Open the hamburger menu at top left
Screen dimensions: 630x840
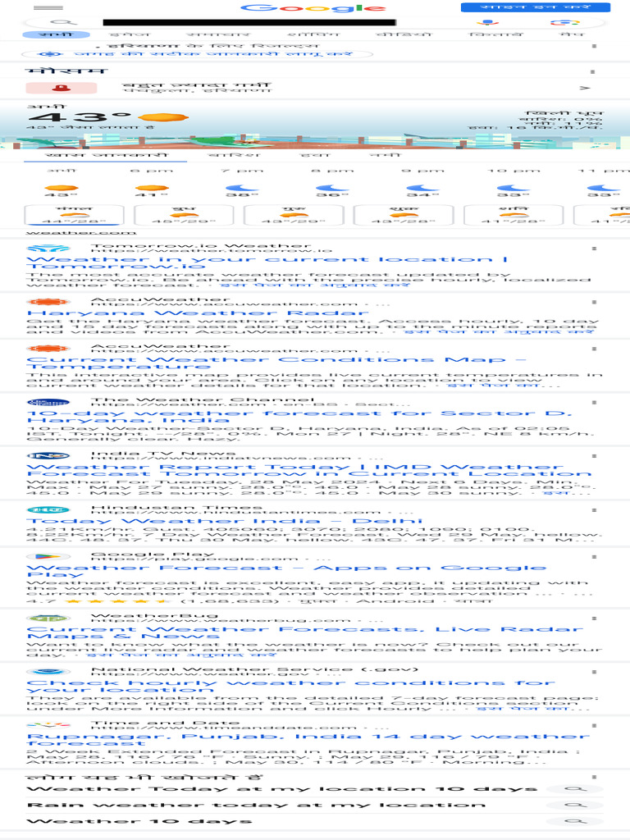coord(48,7)
